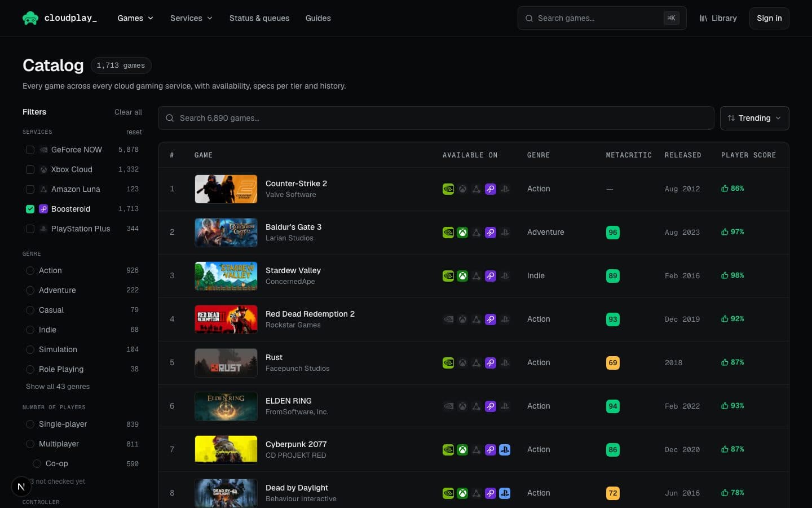Click PlayStation icon in Dead by Daylight row
The height and width of the screenshot is (508, 812).
point(505,493)
